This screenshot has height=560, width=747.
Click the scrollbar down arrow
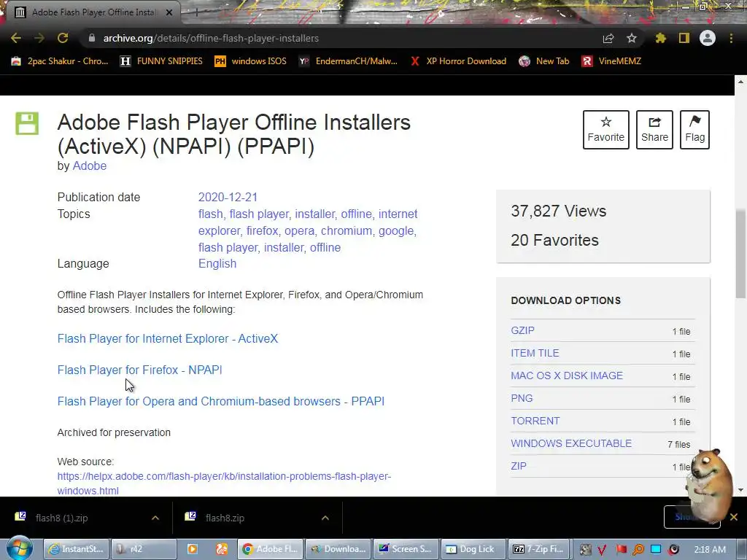coord(740,490)
